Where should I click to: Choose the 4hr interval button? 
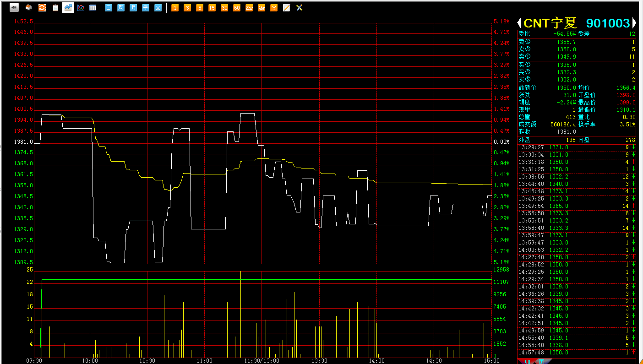point(262,8)
